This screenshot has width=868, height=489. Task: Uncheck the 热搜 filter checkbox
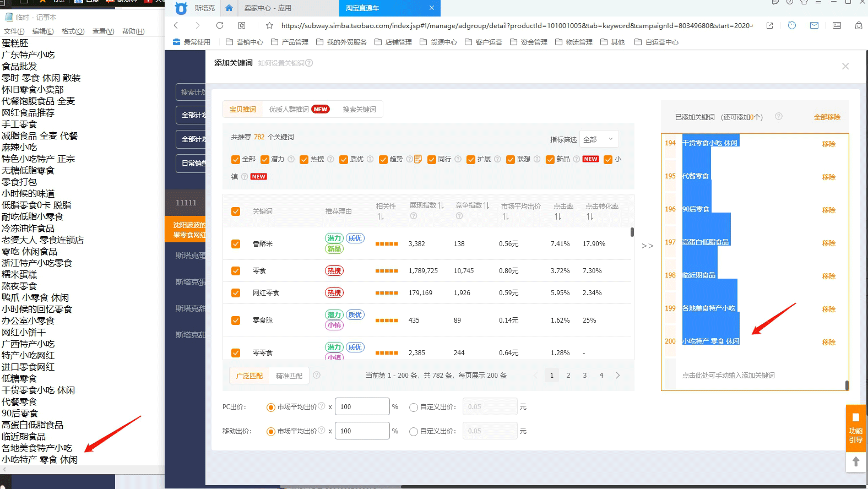point(304,160)
